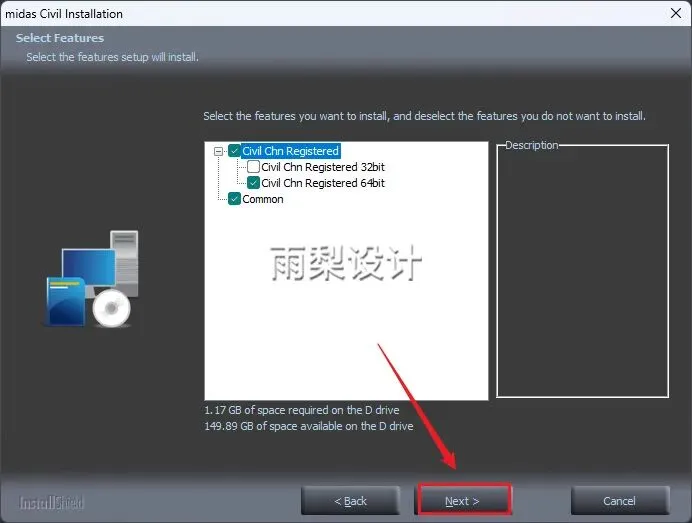Select the Civil Chn Registered tree label
Screen dimensions: 692x523
pyautogui.click(x=290, y=151)
